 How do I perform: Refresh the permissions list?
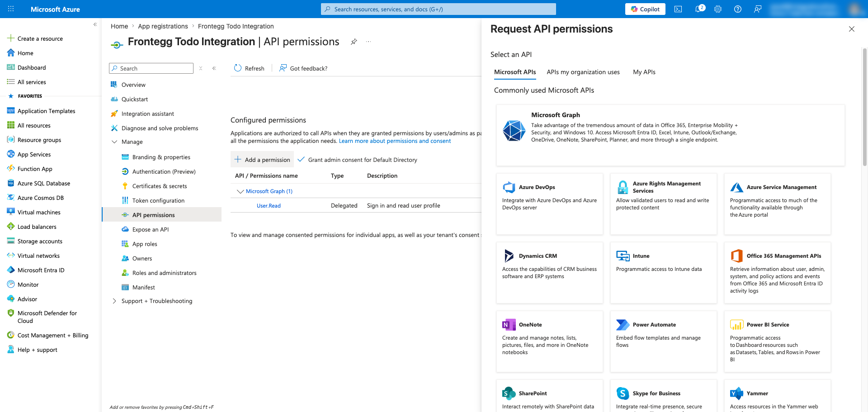[x=249, y=68]
